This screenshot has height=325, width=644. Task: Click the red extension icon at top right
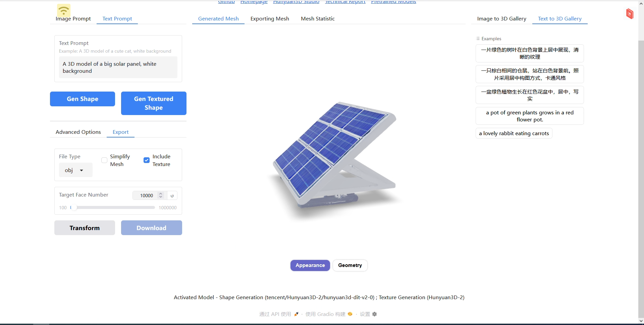click(630, 14)
